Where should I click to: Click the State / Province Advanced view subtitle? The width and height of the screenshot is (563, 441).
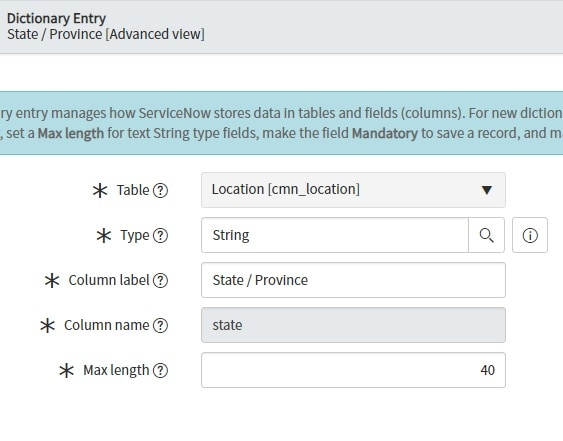[x=106, y=34]
